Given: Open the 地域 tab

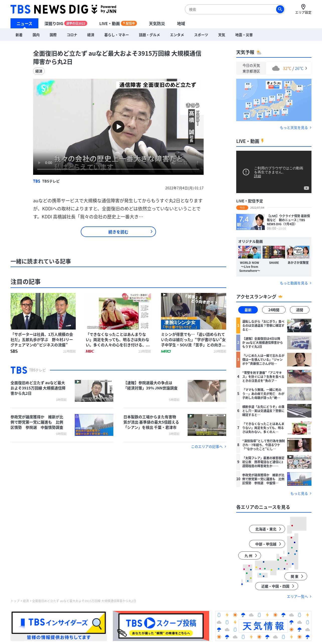Looking at the screenshot, I should [181, 24].
